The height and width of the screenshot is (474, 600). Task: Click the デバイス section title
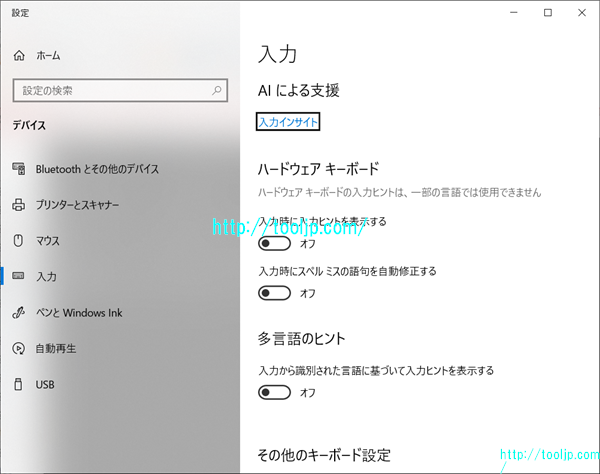(x=29, y=125)
